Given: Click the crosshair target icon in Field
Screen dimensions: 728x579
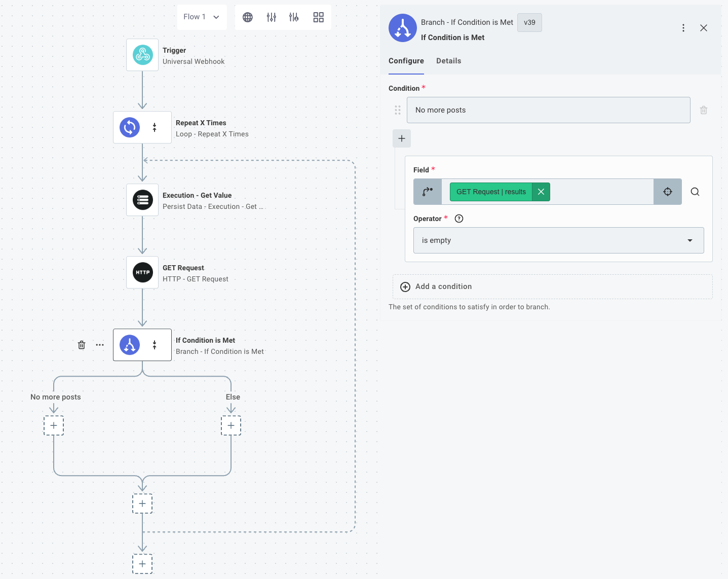Looking at the screenshot, I should point(667,192).
